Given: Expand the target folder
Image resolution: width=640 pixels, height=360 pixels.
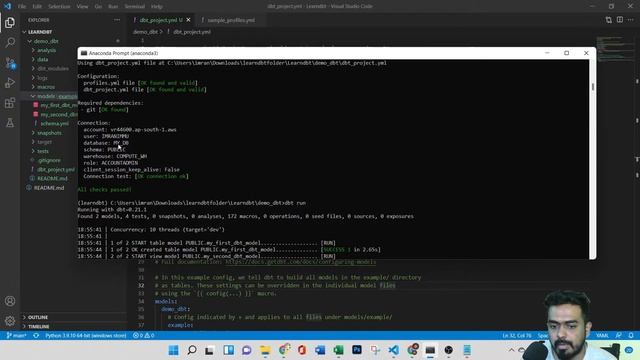Looking at the screenshot, I should click(44, 142).
